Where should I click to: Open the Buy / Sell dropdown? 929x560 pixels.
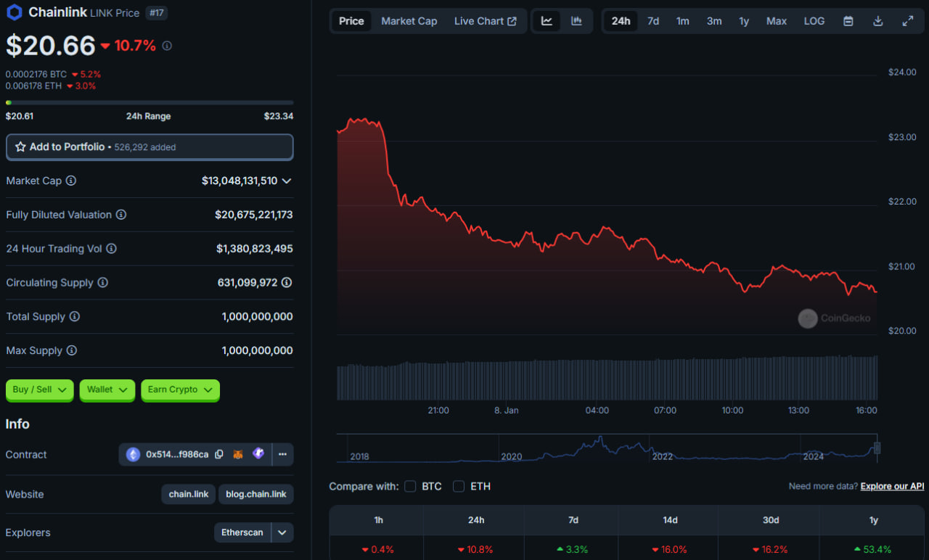(40, 390)
